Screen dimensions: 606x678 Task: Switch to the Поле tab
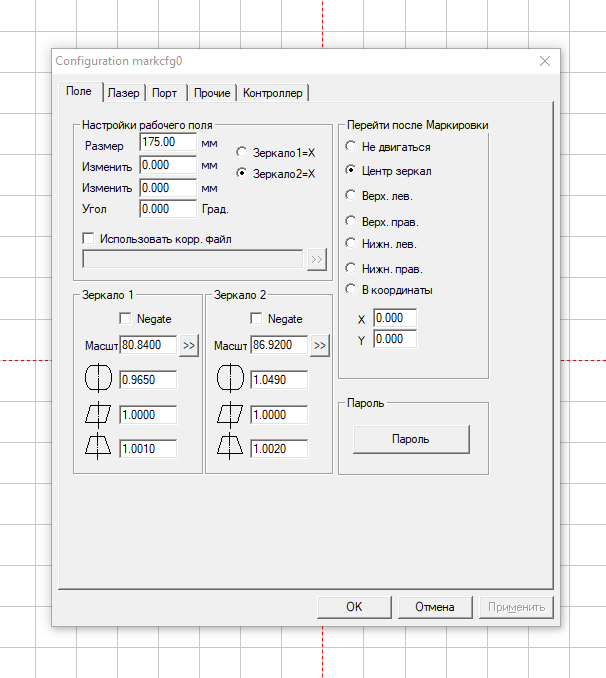[x=79, y=91]
